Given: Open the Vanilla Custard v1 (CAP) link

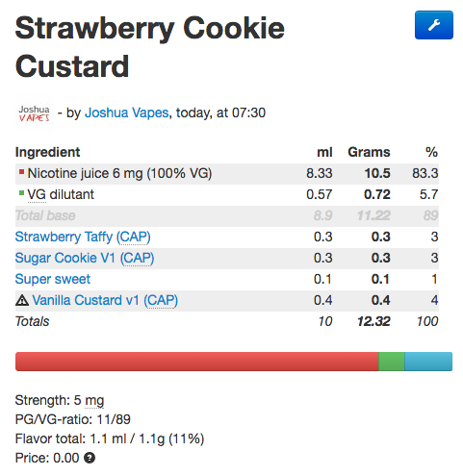Looking at the screenshot, I should point(105,300).
